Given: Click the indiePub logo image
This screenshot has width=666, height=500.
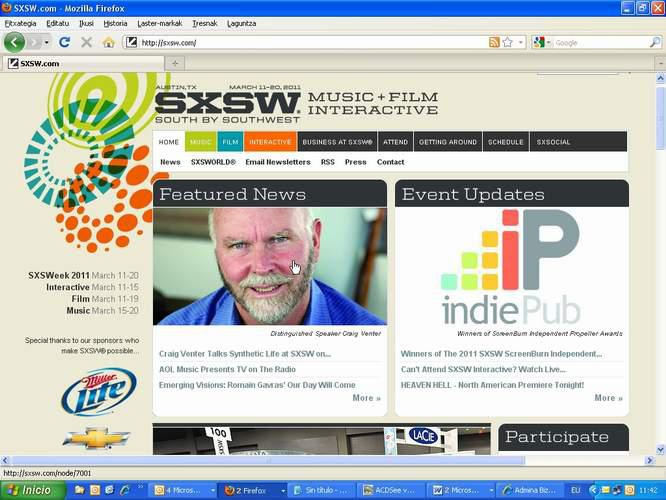Looking at the screenshot, I should click(x=511, y=268).
